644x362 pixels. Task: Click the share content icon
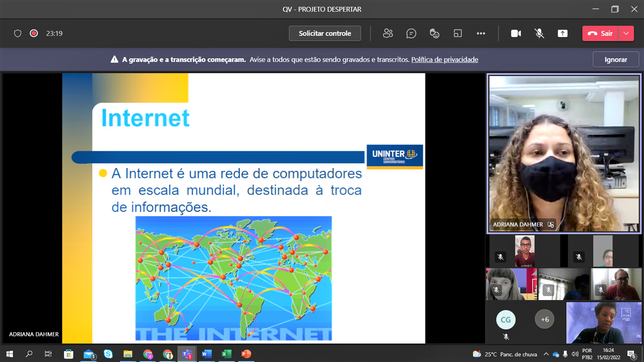(563, 33)
